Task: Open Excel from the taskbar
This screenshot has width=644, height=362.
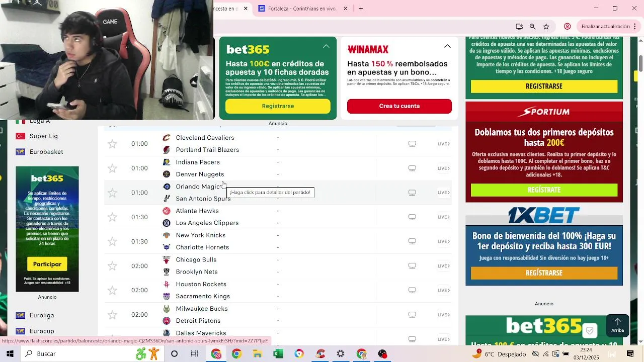Action: coord(278,354)
